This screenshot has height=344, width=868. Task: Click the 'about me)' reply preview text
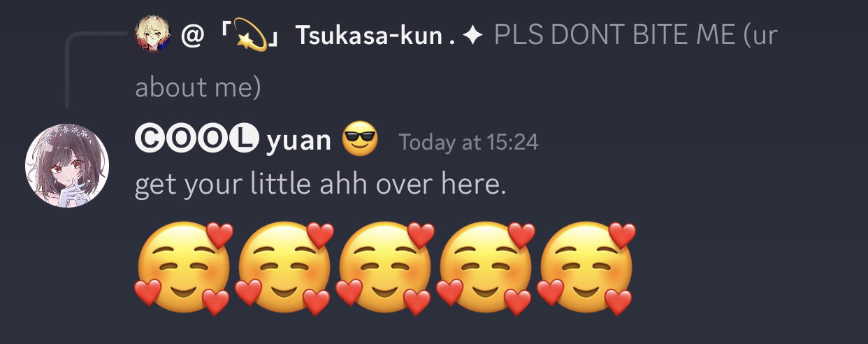click(x=198, y=87)
